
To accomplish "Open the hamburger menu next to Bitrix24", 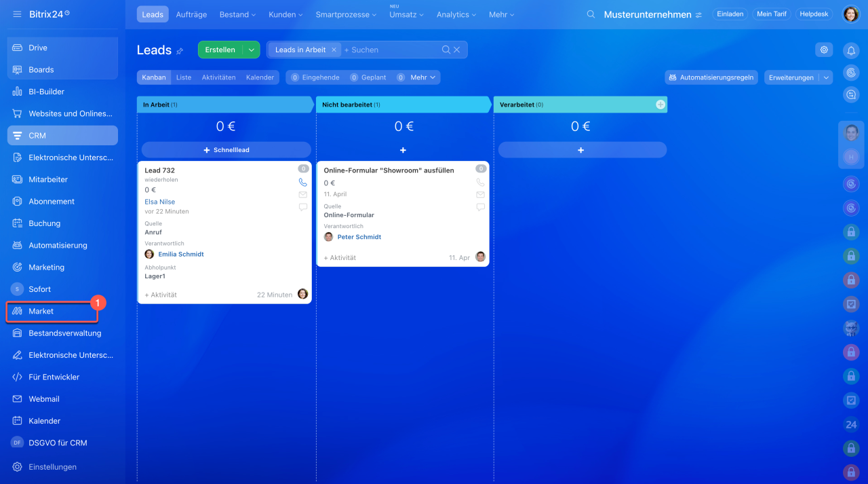I will coord(17,14).
